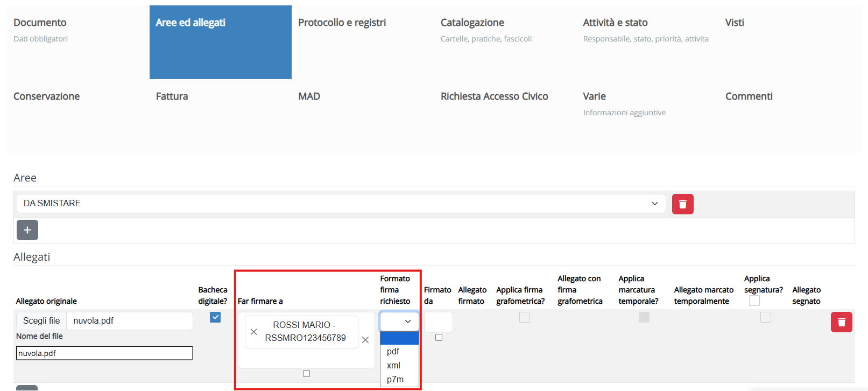Collapse the Formato firma richiesto dropdown
This screenshot has height=391, width=868.
click(399, 322)
